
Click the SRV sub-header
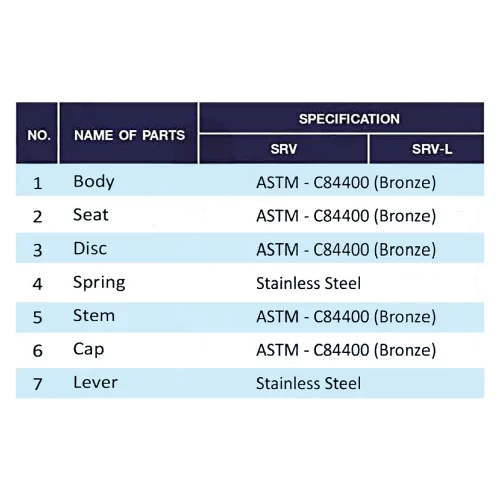pyautogui.click(x=284, y=149)
